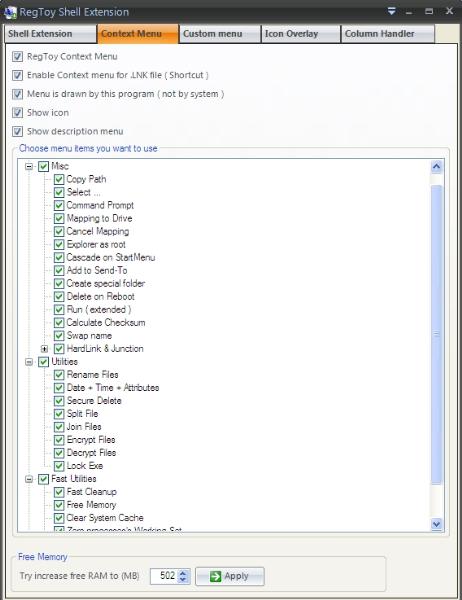Open the Custom menu tab
Viewport: 462px width, 600px height.
tap(220, 34)
